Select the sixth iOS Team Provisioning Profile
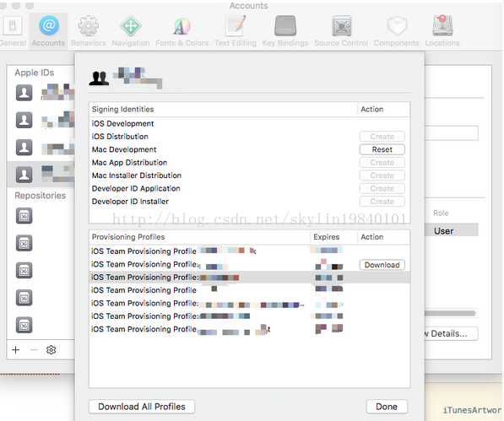Screen dimensions: 504x421 (249, 316)
